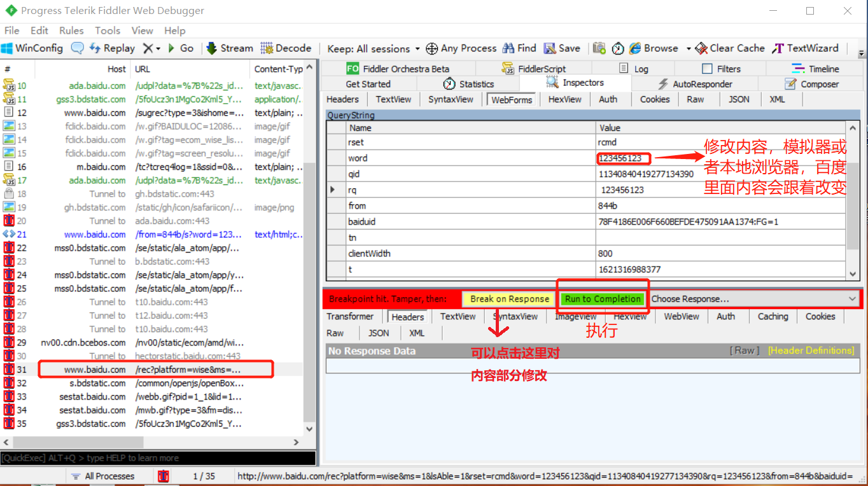
Task: Click the All Processes status bar filter
Action: pos(103,476)
